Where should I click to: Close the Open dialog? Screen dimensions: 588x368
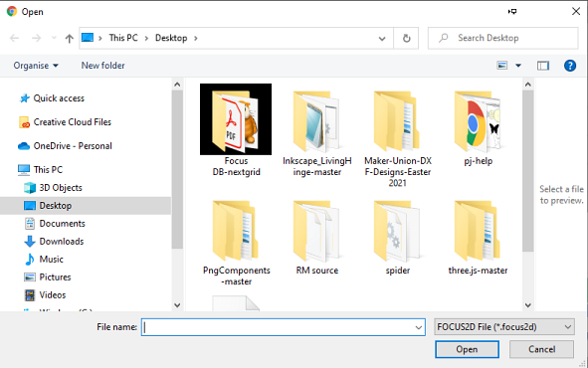click(576, 11)
